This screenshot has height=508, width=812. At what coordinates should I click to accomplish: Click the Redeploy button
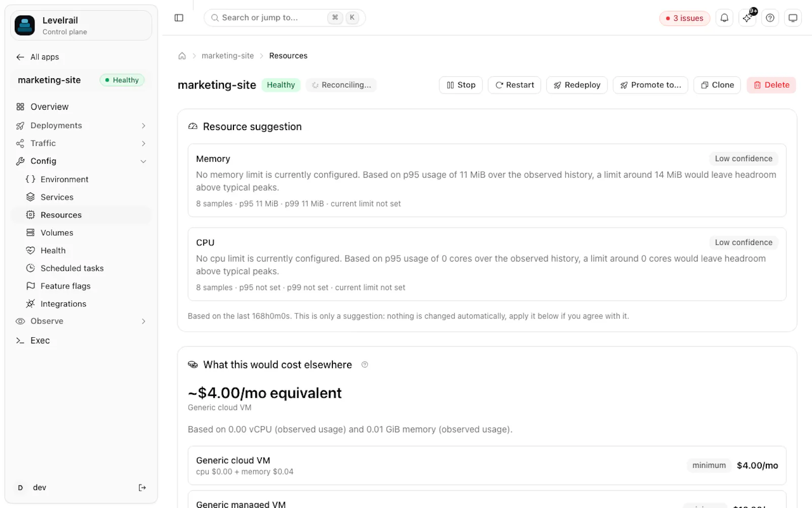(x=577, y=85)
